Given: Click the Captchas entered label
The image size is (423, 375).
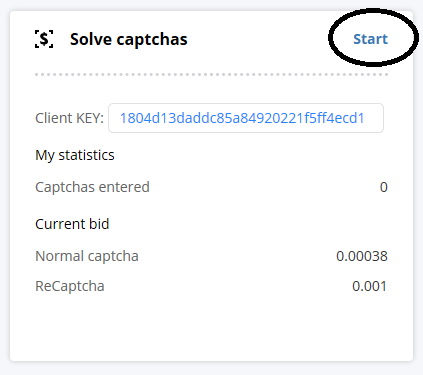Looking at the screenshot, I should coord(92,187).
